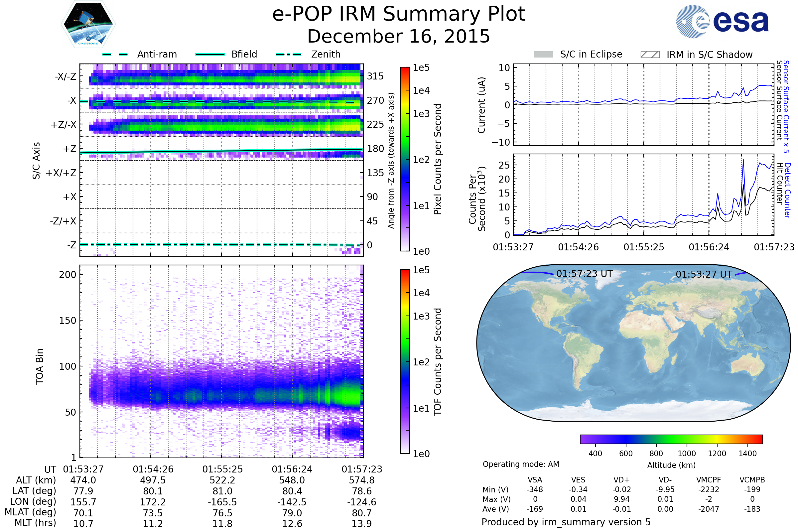Click the MLT (hrs) row label

pyautogui.click(x=35, y=523)
